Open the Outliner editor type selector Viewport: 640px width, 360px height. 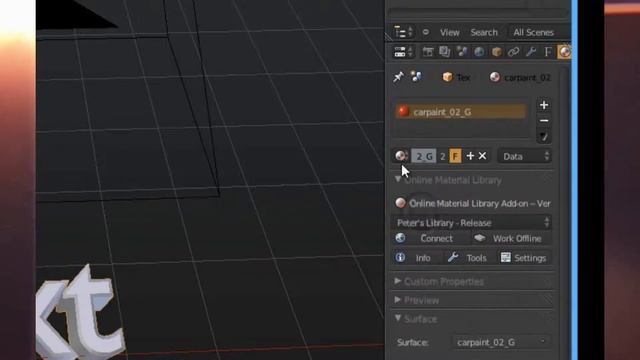[404, 32]
